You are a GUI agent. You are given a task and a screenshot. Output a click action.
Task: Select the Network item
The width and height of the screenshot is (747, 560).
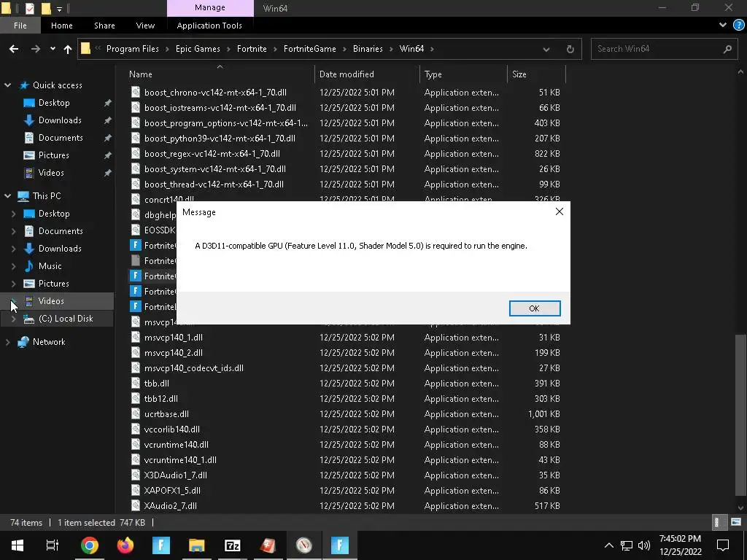click(x=49, y=342)
